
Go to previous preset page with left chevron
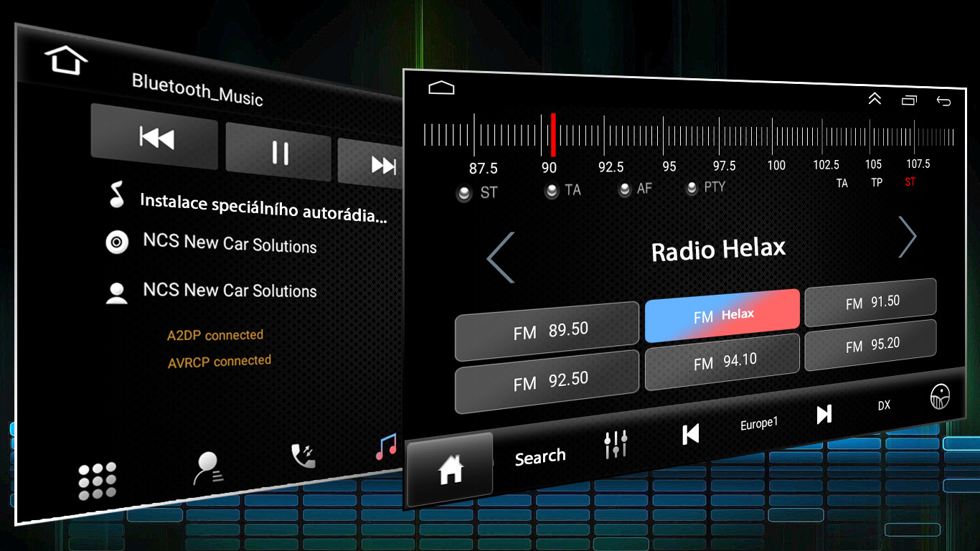(500, 257)
